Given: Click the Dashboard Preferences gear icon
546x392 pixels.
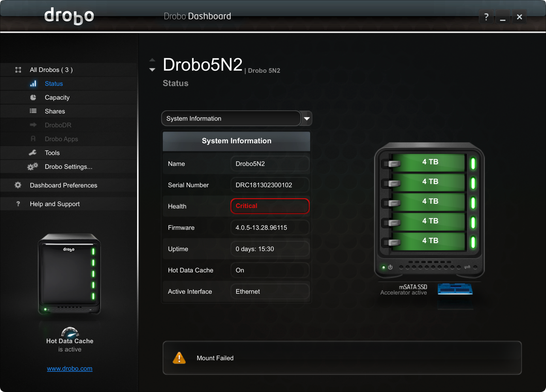Looking at the screenshot, I should tap(18, 185).
